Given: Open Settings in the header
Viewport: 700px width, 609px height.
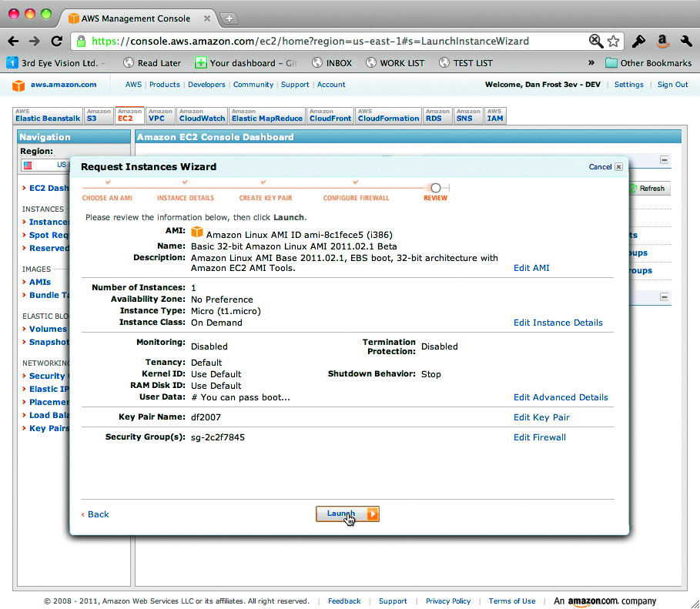Looking at the screenshot, I should [x=628, y=85].
